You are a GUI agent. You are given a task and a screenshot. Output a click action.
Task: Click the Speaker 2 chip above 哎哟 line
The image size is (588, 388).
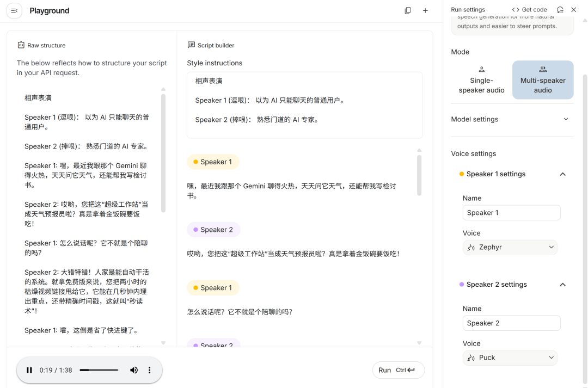pyautogui.click(x=213, y=230)
